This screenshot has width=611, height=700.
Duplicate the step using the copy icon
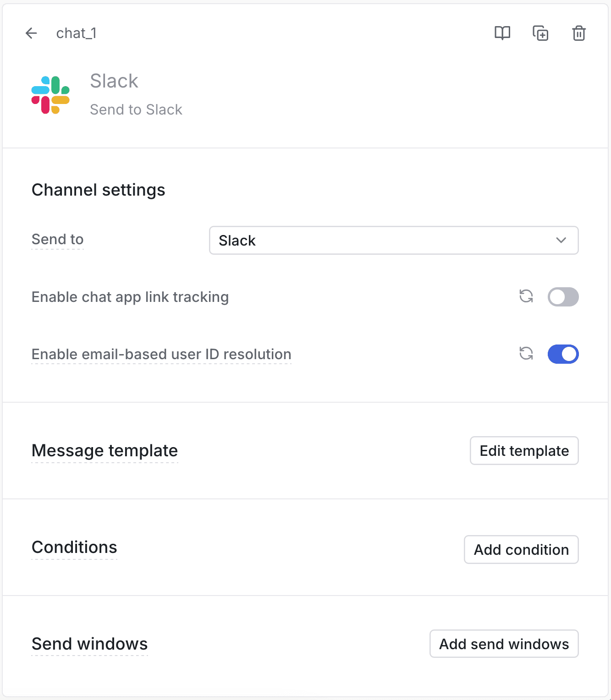tap(540, 33)
